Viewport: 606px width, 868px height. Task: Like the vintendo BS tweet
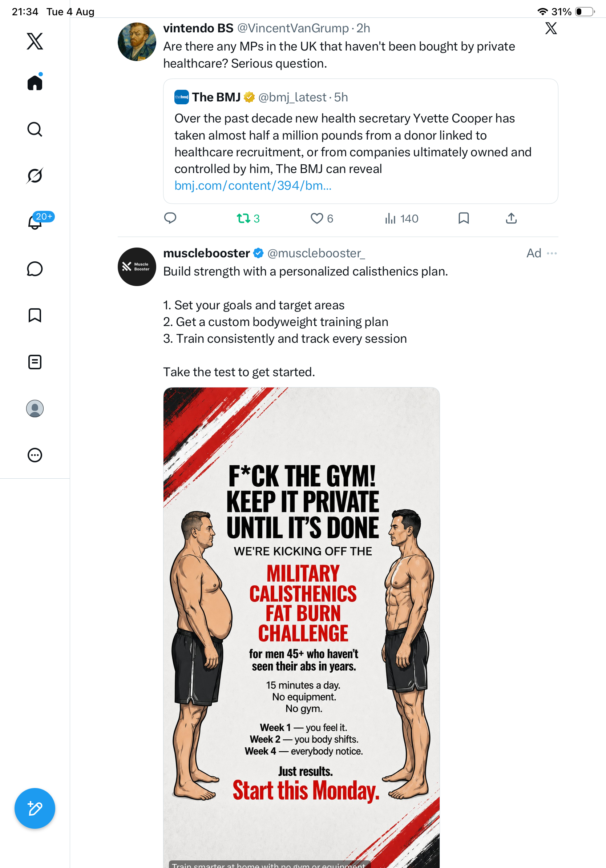322,218
